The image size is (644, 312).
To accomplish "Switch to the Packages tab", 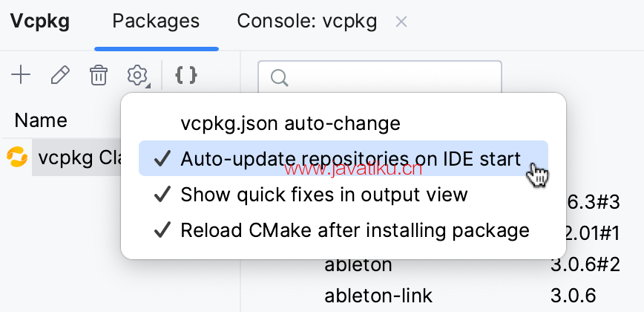I will pyautogui.click(x=156, y=22).
